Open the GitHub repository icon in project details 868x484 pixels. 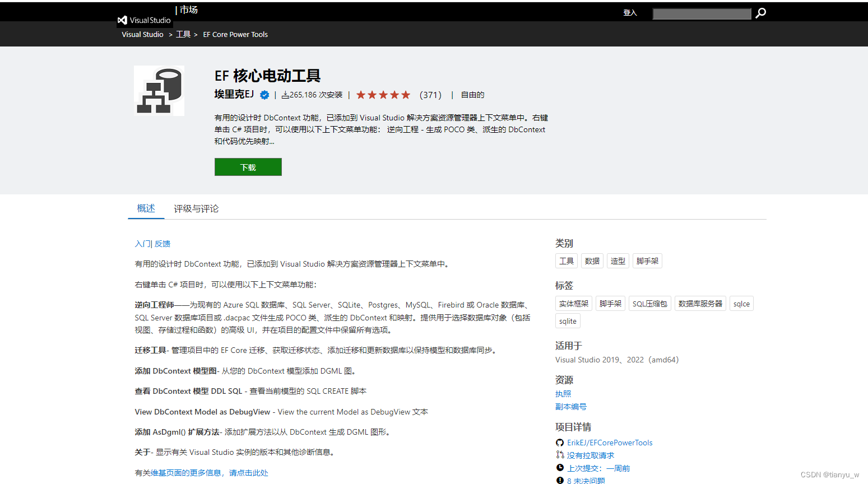[560, 443]
